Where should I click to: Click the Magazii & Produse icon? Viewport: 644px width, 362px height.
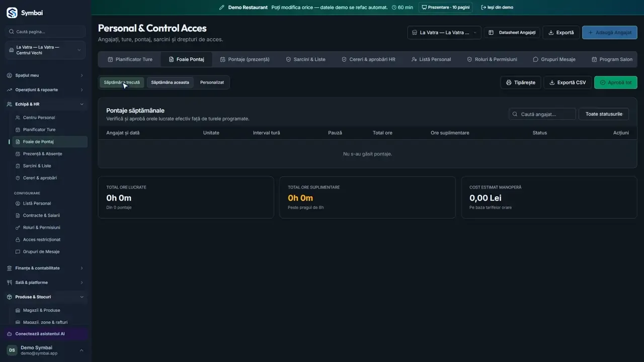pyautogui.click(x=18, y=310)
